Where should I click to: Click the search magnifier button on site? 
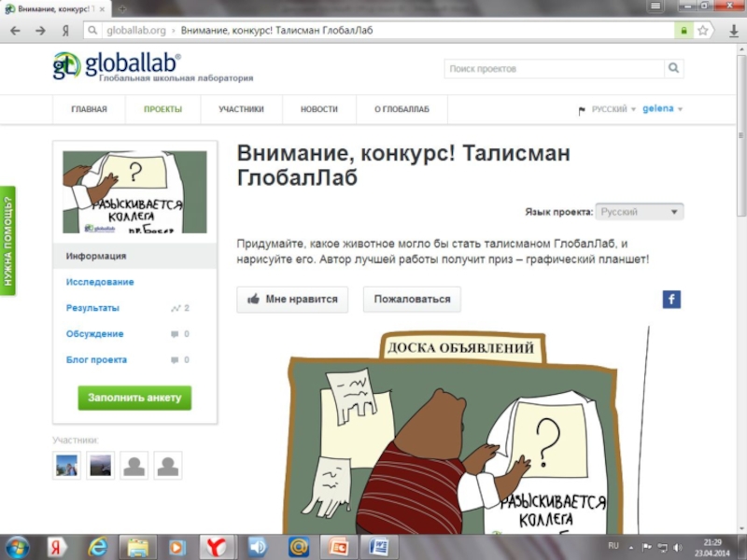click(673, 68)
